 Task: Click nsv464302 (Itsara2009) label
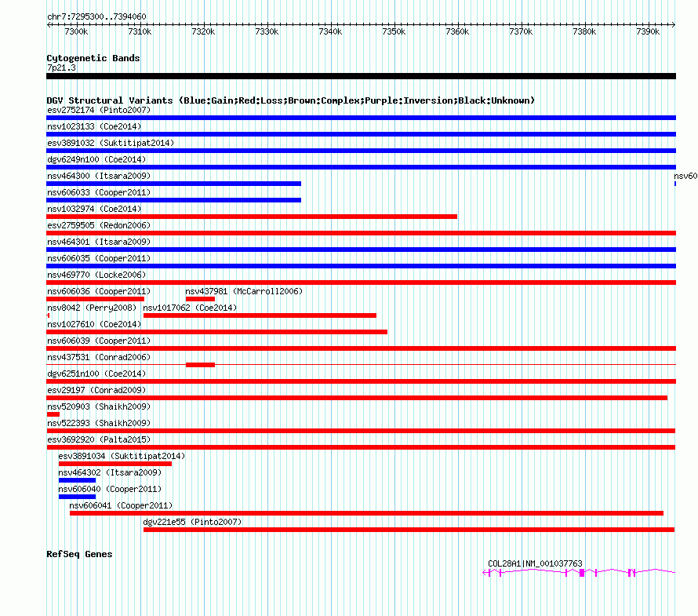pyautogui.click(x=110, y=472)
